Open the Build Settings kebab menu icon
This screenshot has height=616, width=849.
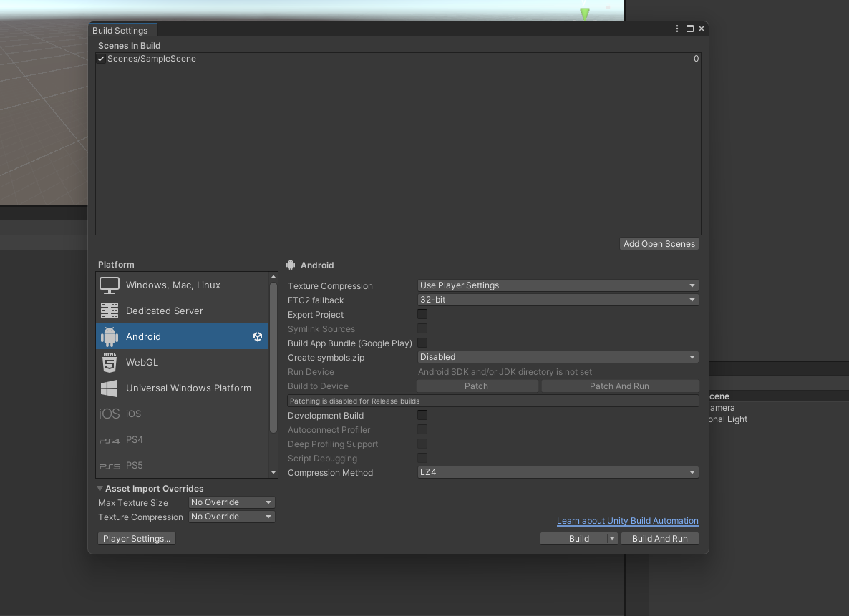(677, 29)
